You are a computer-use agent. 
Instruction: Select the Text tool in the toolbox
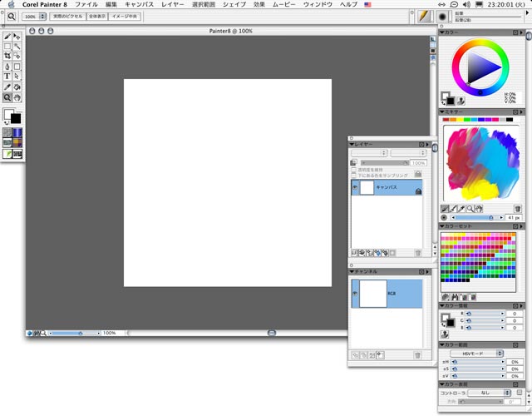click(x=7, y=77)
